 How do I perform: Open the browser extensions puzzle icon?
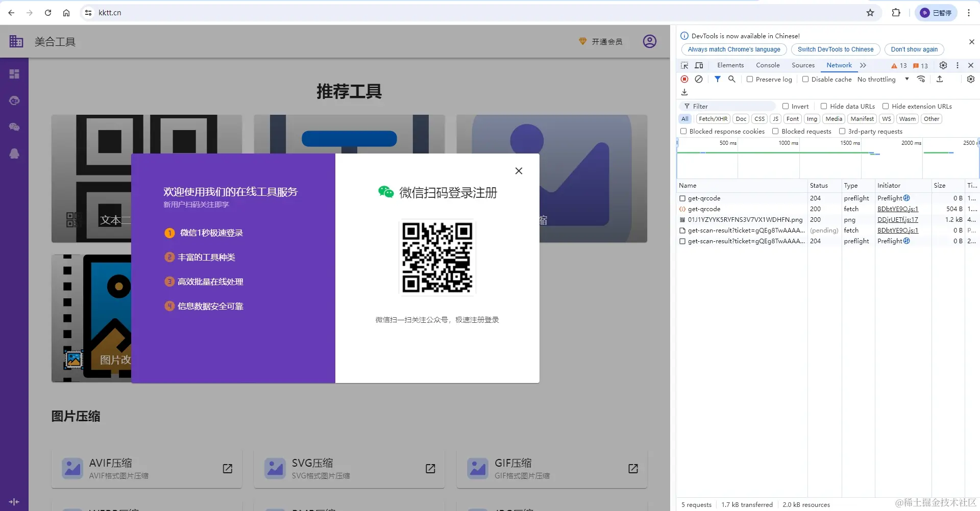pos(896,13)
